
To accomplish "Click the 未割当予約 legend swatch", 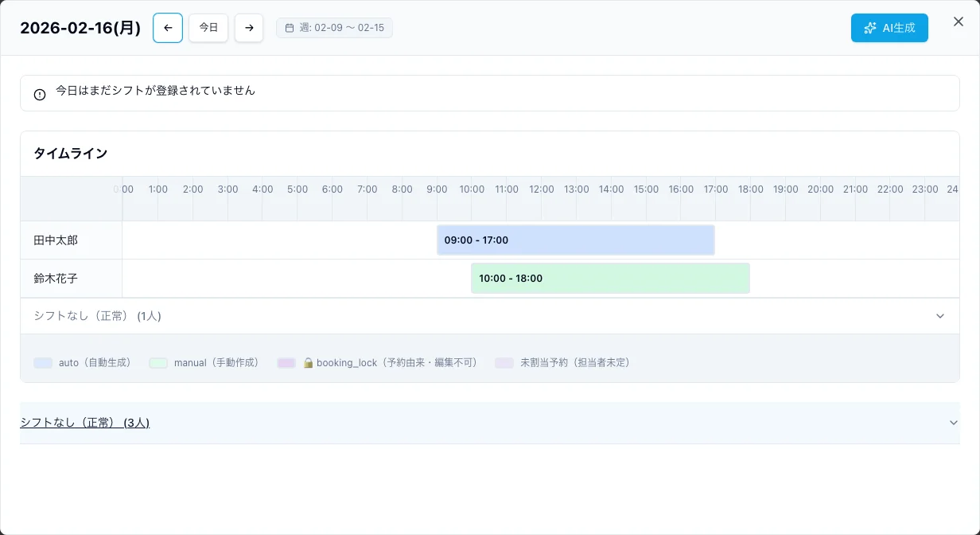I will (504, 363).
